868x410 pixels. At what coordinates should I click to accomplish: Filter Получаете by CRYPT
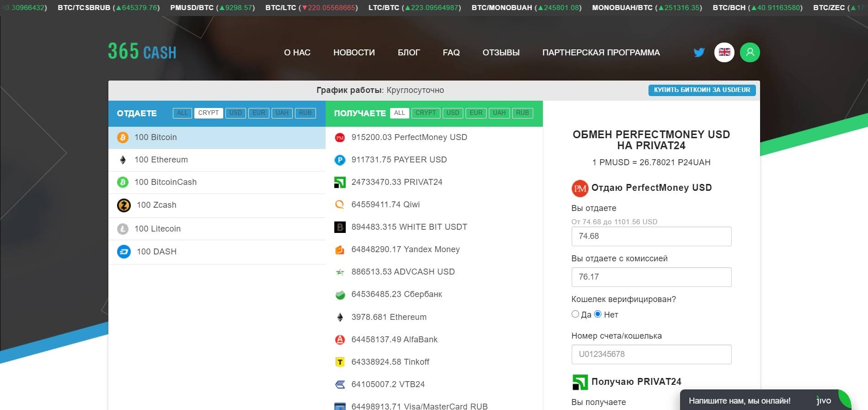(426, 113)
